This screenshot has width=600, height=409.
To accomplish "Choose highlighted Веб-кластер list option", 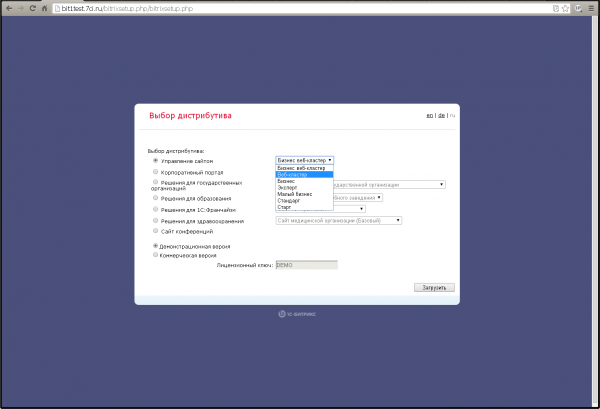I will 305,174.
